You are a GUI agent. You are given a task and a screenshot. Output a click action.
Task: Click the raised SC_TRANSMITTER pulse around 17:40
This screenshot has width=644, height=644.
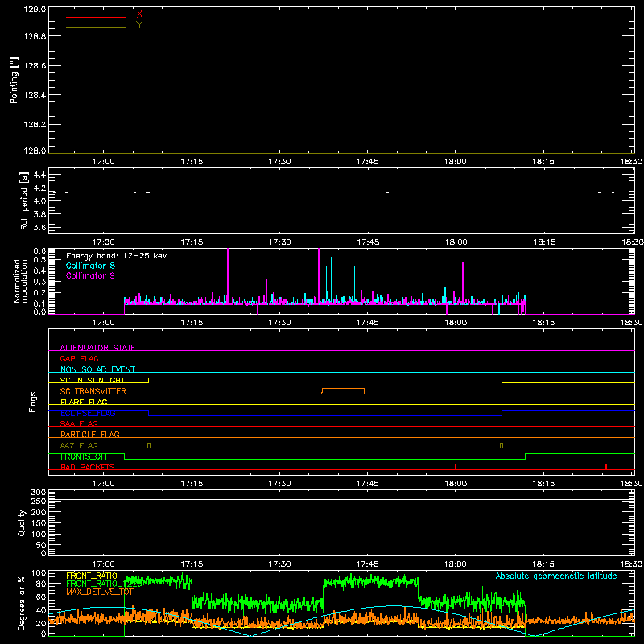point(344,389)
